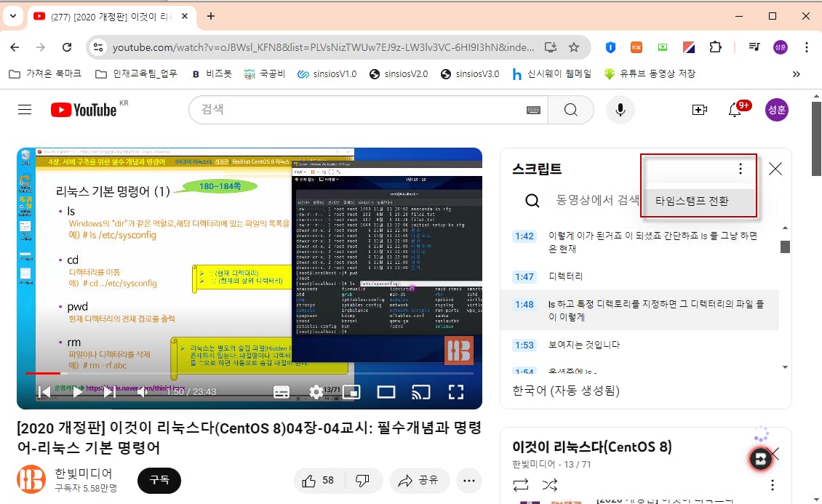The height and width of the screenshot is (504, 822).
Task: Open the 한빛미디어 channel avatar
Action: pyautogui.click(x=31, y=479)
